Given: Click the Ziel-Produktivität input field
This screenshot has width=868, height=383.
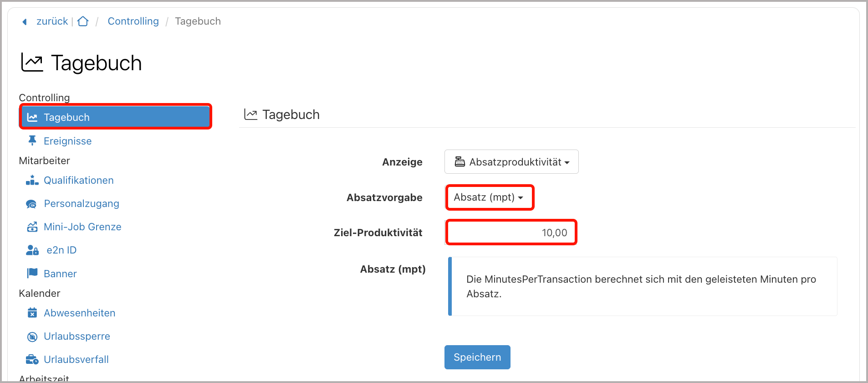Looking at the screenshot, I should 511,232.
